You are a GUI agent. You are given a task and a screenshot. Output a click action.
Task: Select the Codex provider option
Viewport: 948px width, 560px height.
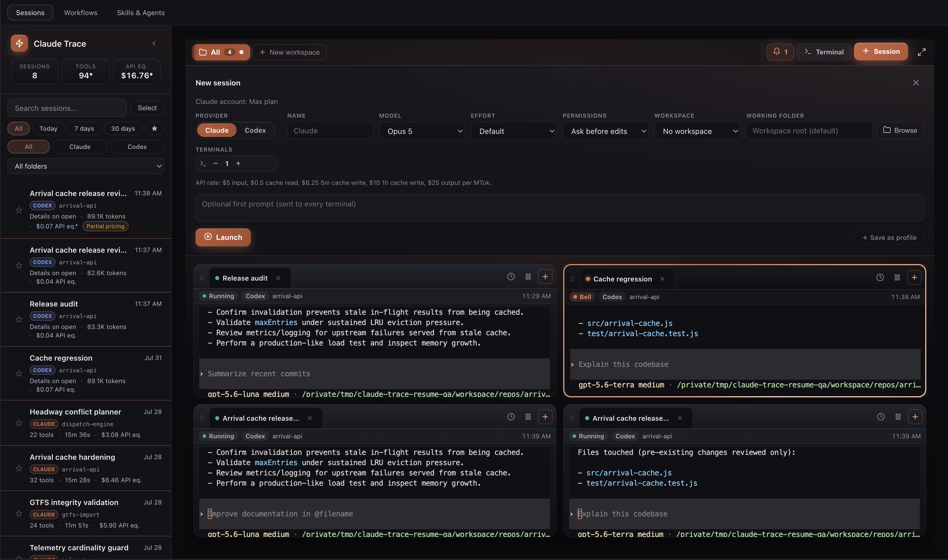[x=255, y=130]
